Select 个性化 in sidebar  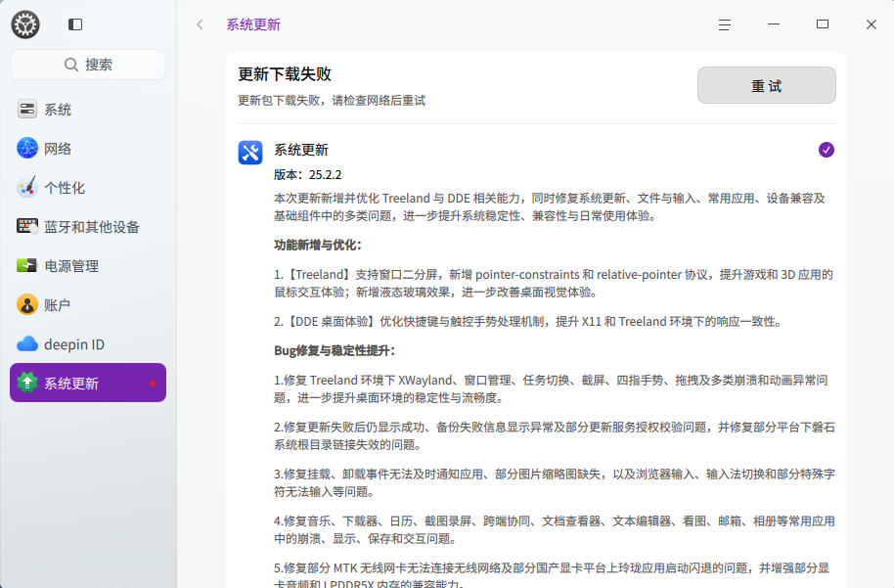tap(88, 188)
